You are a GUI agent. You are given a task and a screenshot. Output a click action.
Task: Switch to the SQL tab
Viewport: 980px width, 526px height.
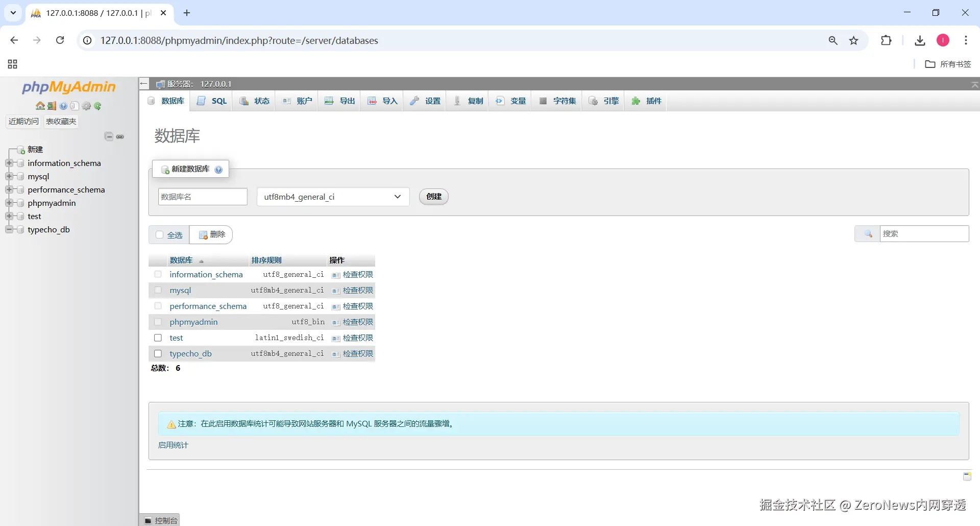coord(212,101)
